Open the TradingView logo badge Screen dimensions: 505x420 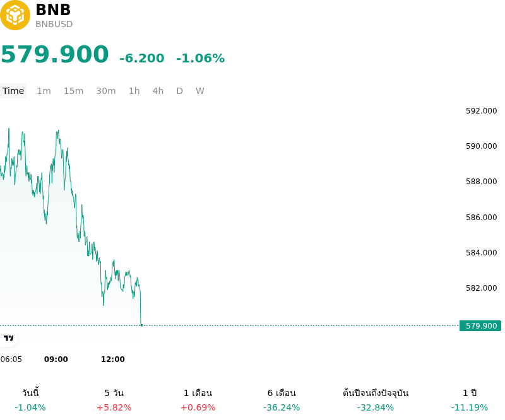point(8,338)
